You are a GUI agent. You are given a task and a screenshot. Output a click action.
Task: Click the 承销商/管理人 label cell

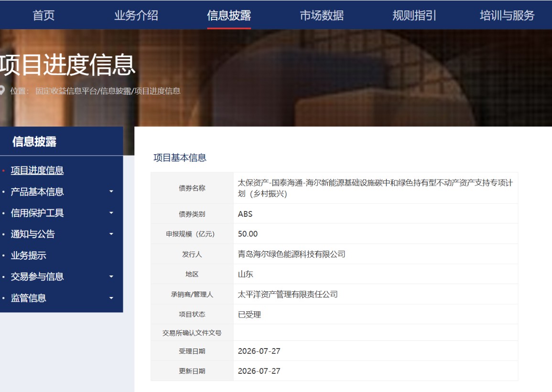[192, 294]
